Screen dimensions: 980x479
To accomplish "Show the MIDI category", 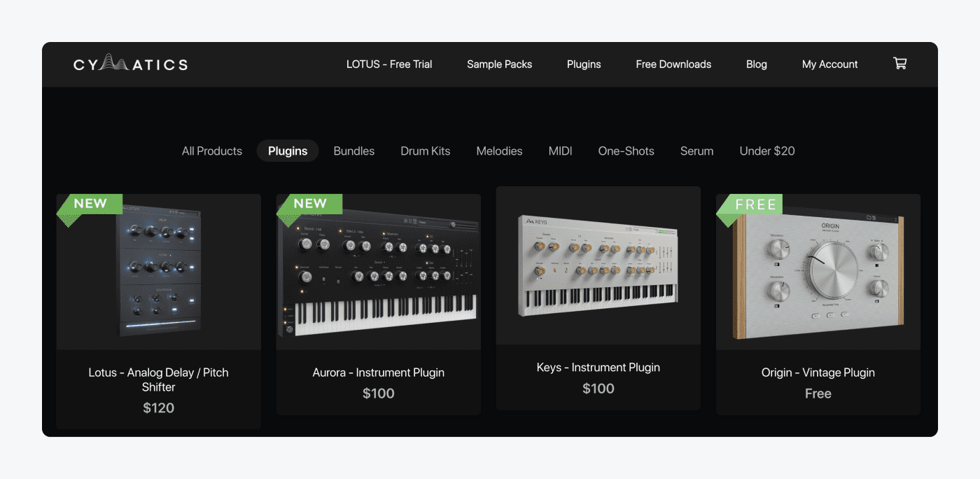I will [x=560, y=151].
